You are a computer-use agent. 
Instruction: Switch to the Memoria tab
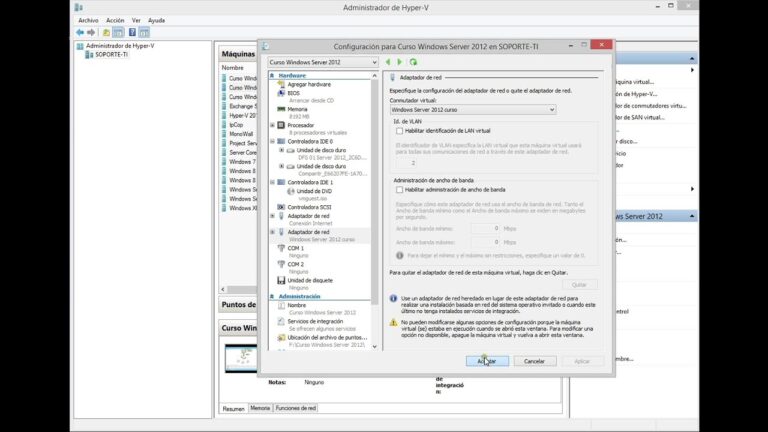pyautogui.click(x=260, y=408)
